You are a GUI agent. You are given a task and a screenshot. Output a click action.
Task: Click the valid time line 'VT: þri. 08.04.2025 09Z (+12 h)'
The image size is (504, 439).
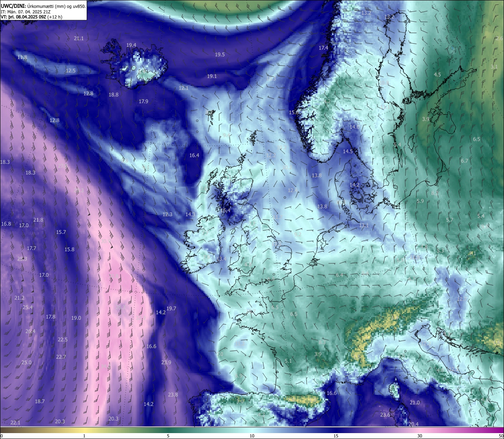(x=31, y=17)
